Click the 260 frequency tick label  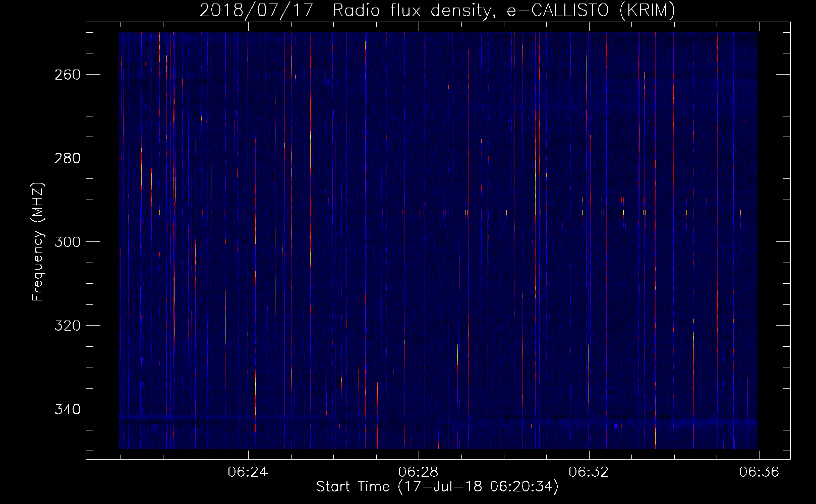tap(67, 75)
